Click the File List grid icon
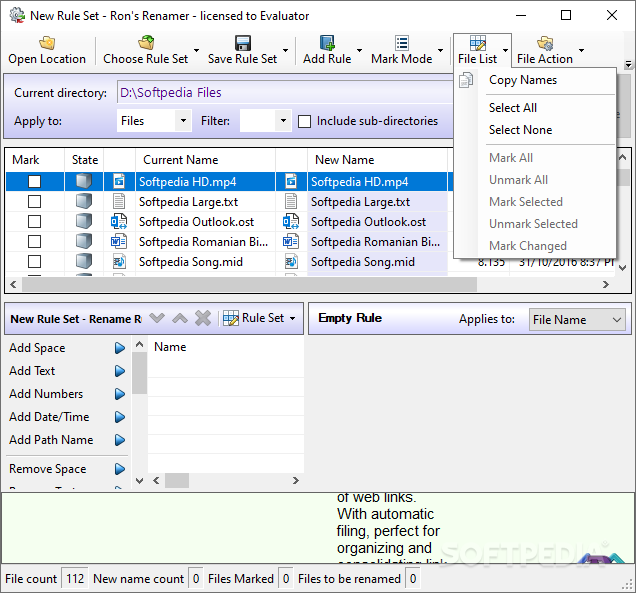The image size is (636, 593). click(477, 43)
